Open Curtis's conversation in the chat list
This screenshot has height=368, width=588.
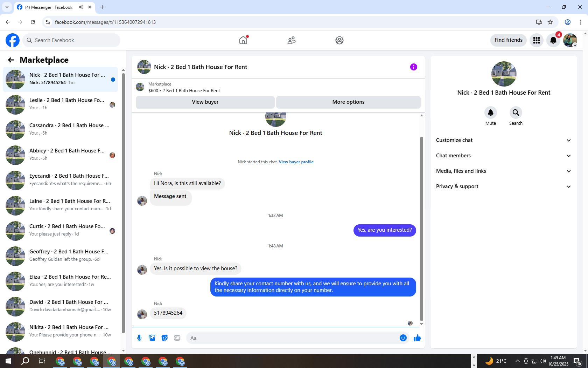click(60, 231)
